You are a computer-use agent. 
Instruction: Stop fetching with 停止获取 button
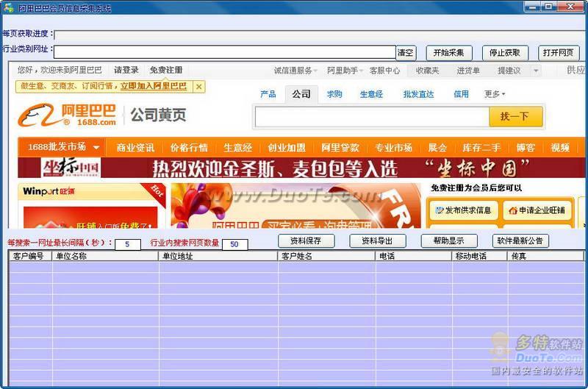(505, 53)
